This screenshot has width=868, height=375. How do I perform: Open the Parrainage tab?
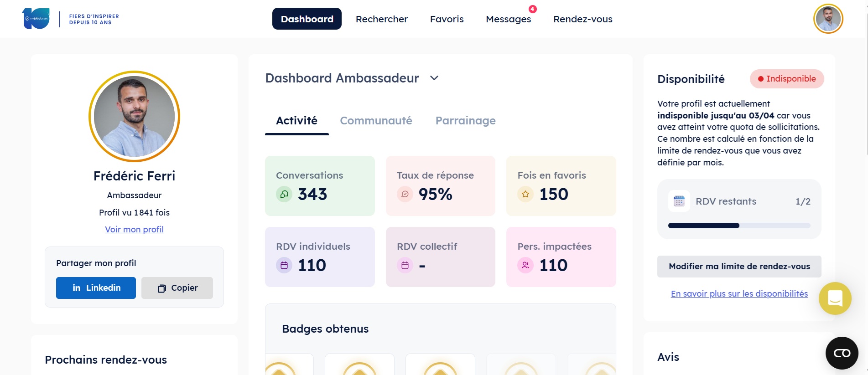coord(465,120)
